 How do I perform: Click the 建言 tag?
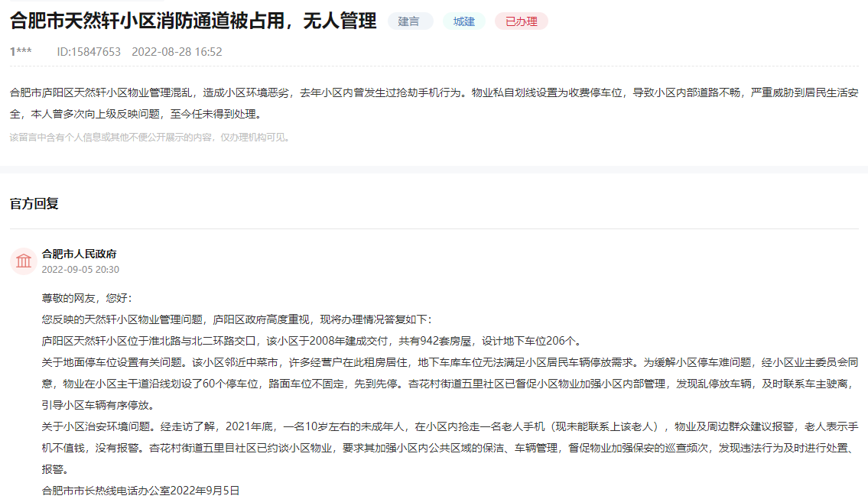click(x=410, y=21)
